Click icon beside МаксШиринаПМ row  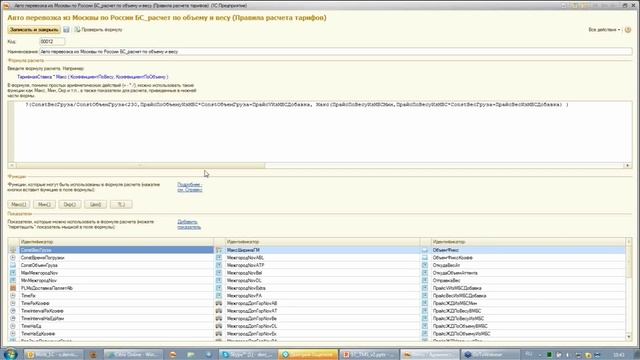coord(219,250)
